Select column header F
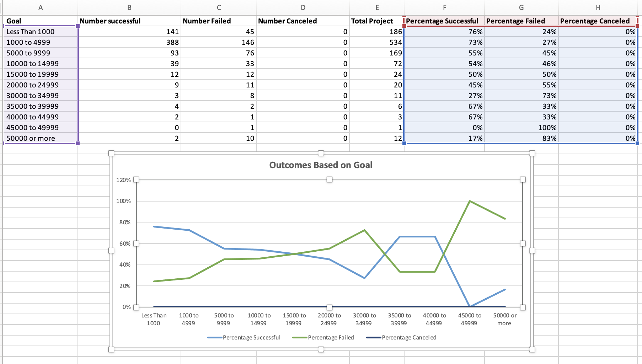The height and width of the screenshot is (364, 642). pyautogui.click(x=444, y=6)
